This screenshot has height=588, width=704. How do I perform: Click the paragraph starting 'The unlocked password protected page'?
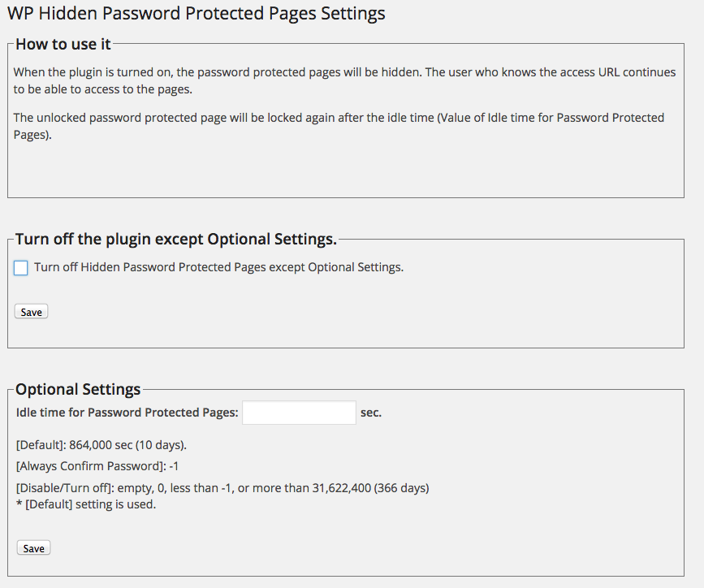pos(339,126)
